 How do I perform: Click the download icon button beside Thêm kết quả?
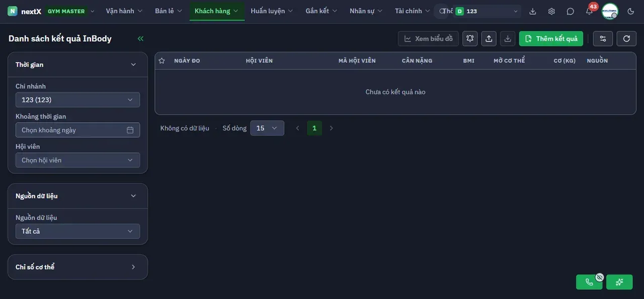pyautogui.click(x=508, y=39)
